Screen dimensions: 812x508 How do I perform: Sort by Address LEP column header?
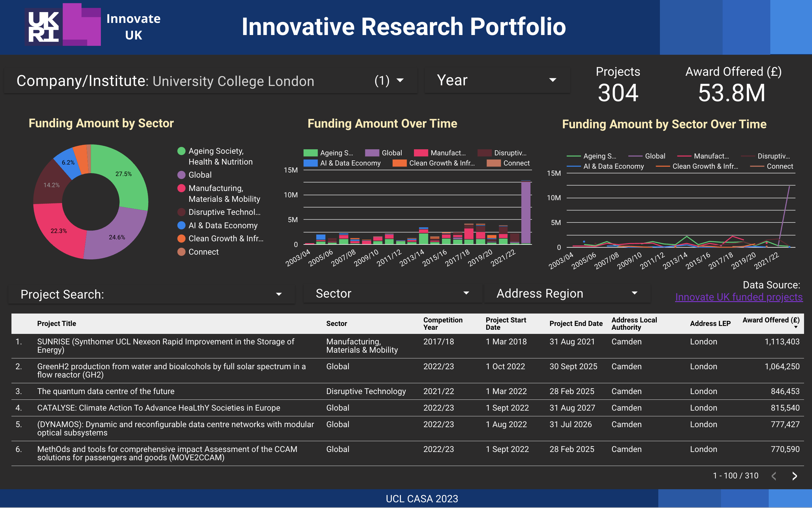coord(710,323)
